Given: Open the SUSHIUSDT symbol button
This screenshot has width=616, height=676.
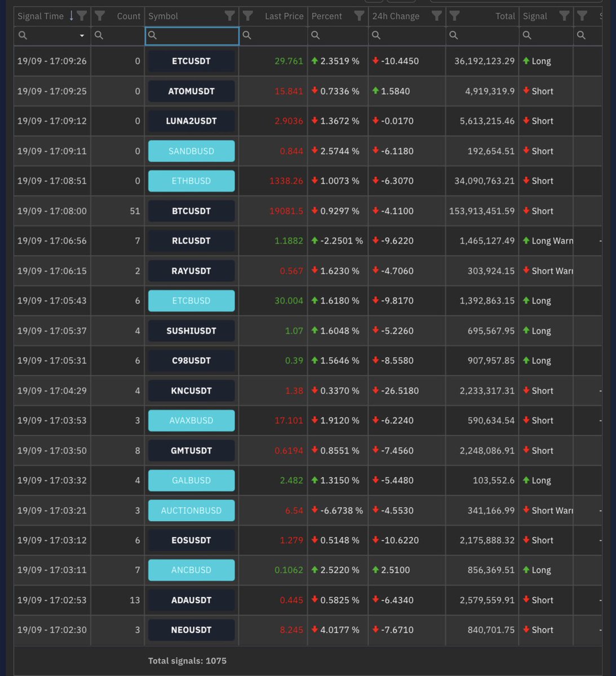Looking at the screenshot, I should coord(191,331).
